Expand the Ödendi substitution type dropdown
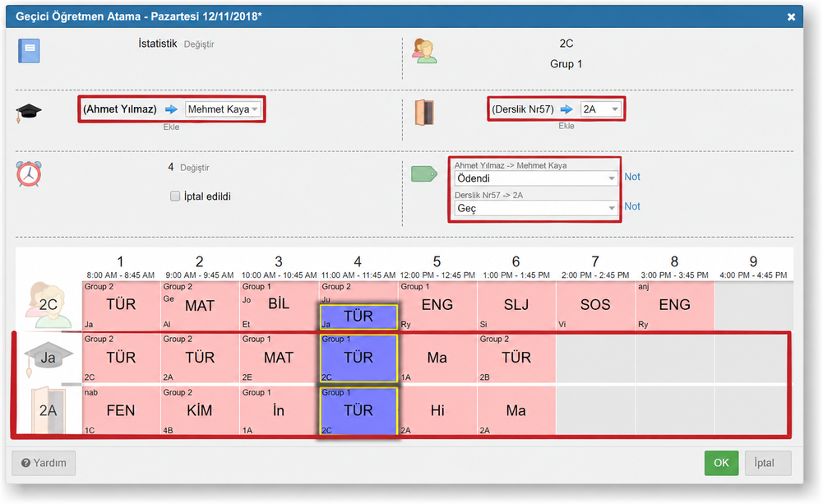Screen dimensions: 823x504 [x=535, y=178]
